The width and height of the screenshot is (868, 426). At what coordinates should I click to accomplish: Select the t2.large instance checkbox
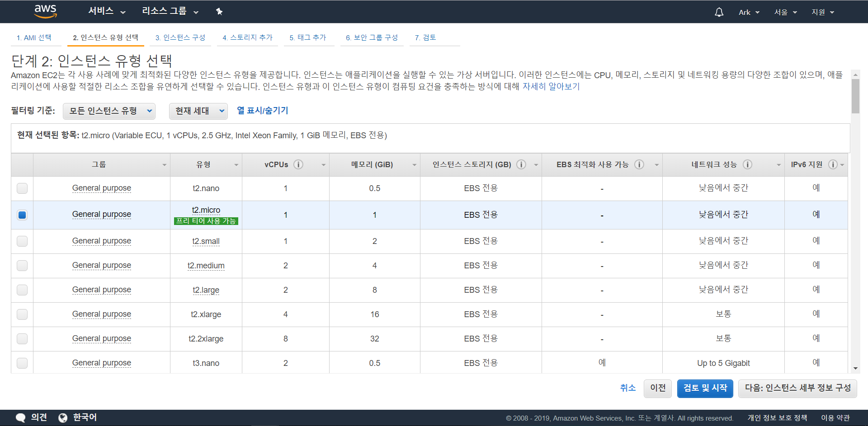point(22,290)
